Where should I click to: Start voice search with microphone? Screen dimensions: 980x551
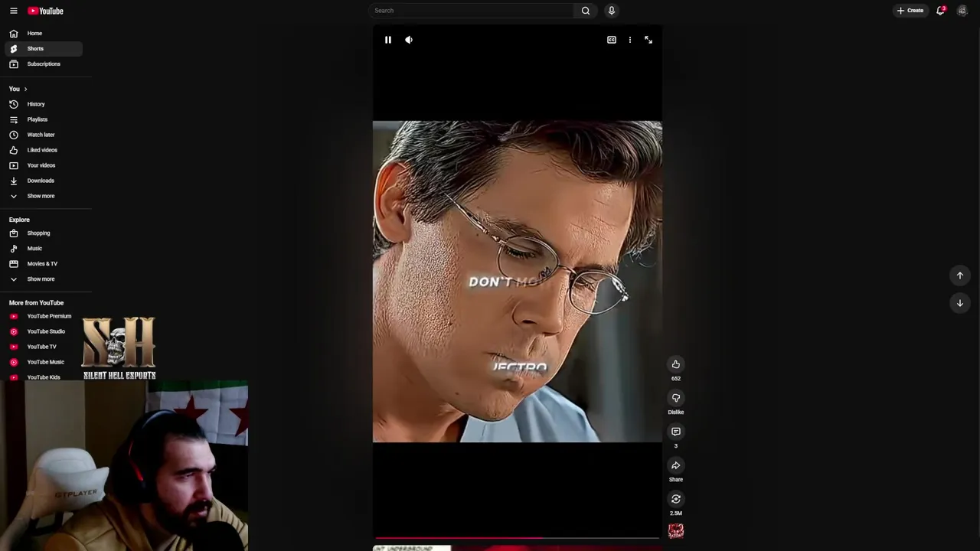pyautogui.click(x=611, y=11)
